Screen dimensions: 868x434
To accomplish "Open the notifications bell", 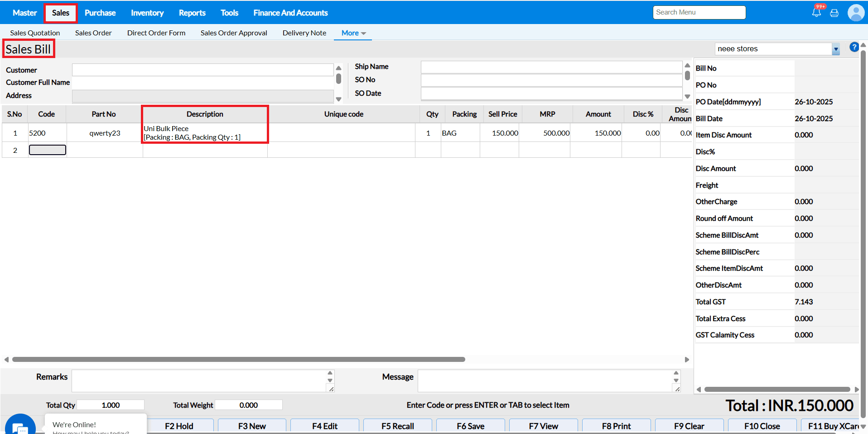I will click(816, 12).
